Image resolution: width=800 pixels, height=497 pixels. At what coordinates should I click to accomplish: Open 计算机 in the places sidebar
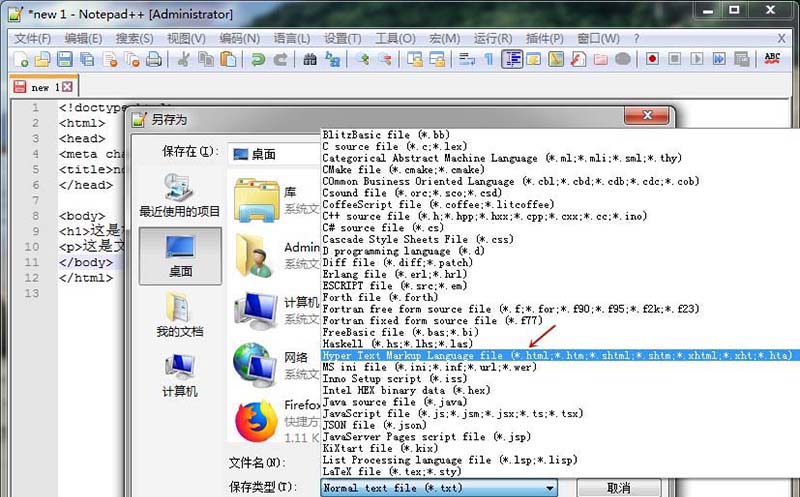pos(180,375)
